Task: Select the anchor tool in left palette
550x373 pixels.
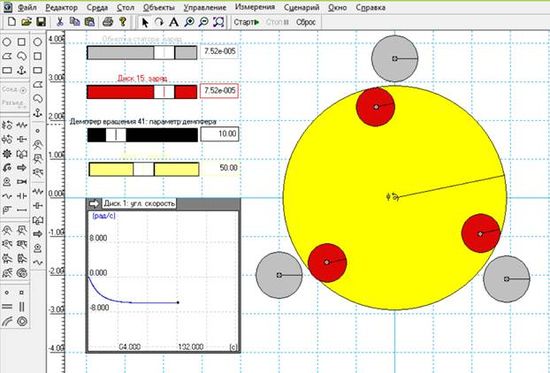Action: click(x=22, y=70)
